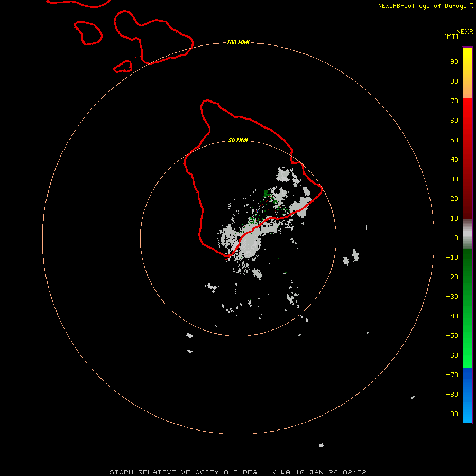Click the yellow-orange segment of velocity color bar

467,73
